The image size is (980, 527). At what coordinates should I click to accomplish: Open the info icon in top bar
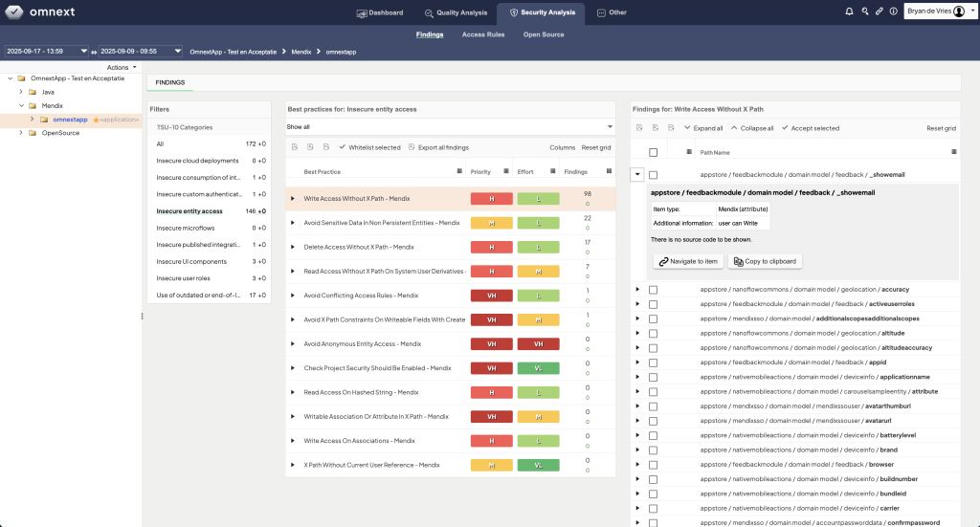894,11
